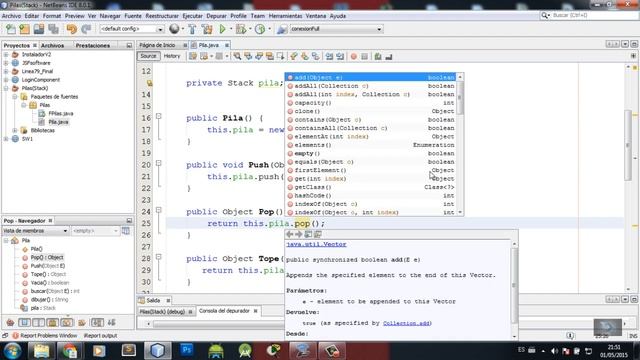Open the java.util.Vector link in Javadoc

(x=316, y=244)
